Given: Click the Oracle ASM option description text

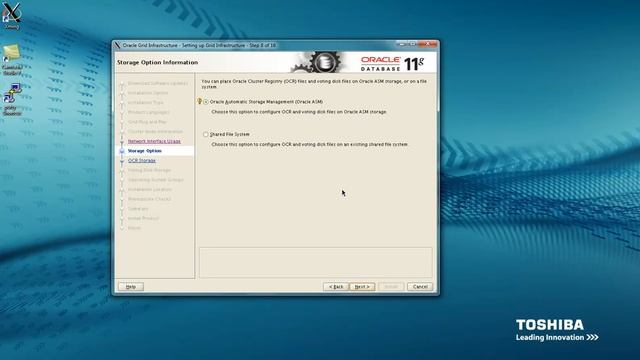Looking at the screenshot, I should [299, 112].
